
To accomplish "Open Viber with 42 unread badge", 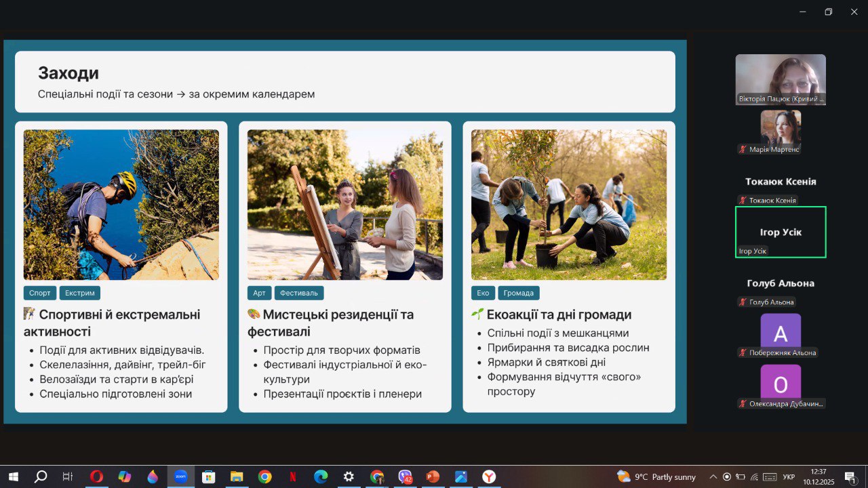I will click(x=405, y=476).
